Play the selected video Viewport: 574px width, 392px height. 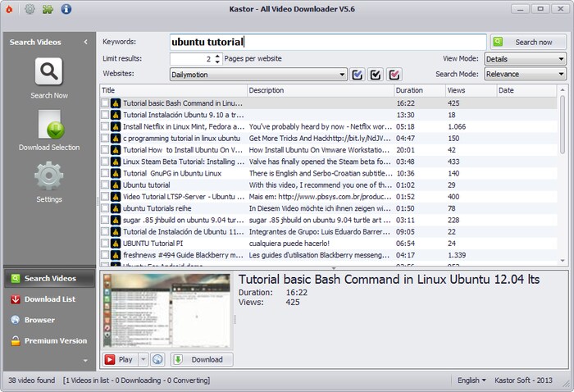[121, 359]
